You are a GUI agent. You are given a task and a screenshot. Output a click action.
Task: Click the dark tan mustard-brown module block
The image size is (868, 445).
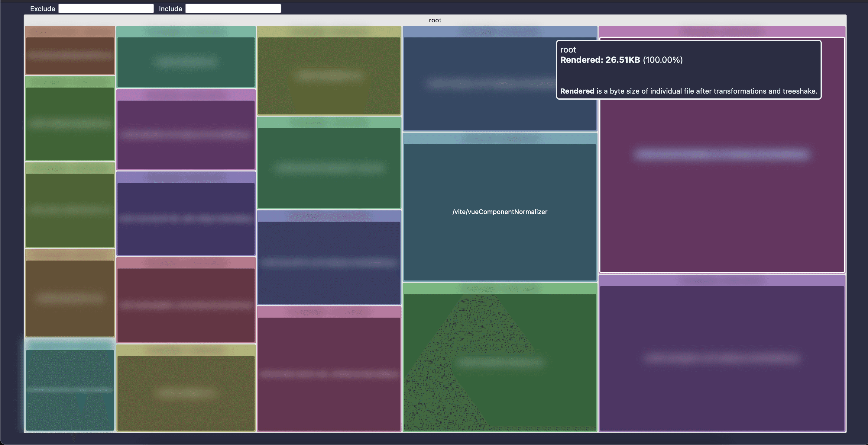point(70,298)
